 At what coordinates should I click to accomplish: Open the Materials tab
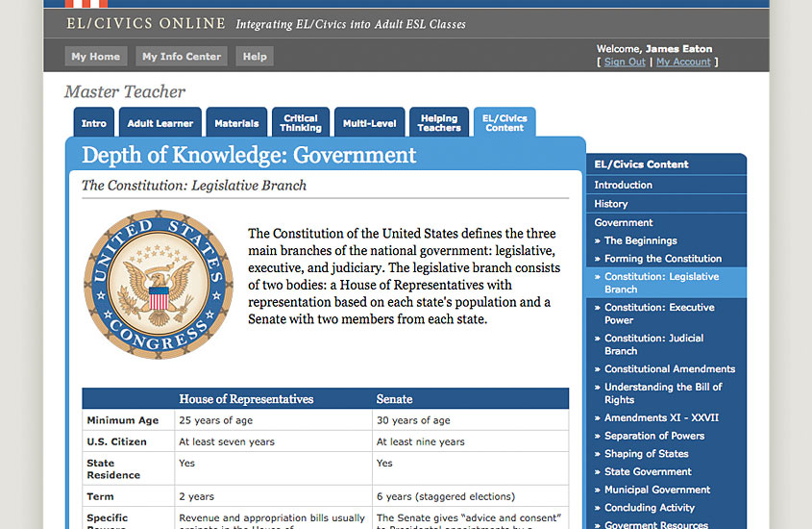(x=236, y=123)
